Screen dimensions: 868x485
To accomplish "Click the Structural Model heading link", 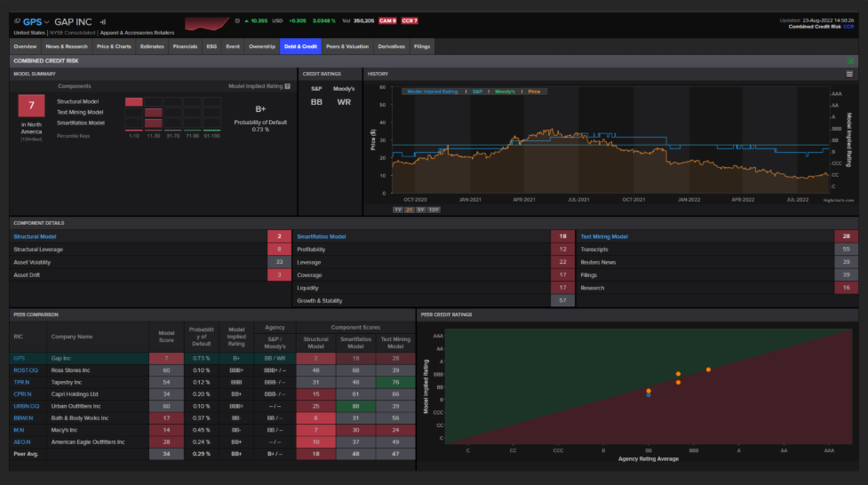I will [34, 237].
